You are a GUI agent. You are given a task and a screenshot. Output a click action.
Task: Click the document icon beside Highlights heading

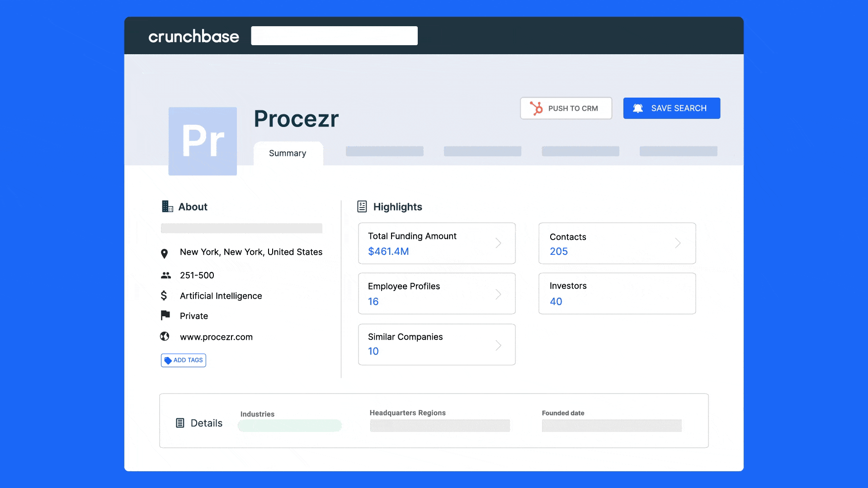[362, 206]
